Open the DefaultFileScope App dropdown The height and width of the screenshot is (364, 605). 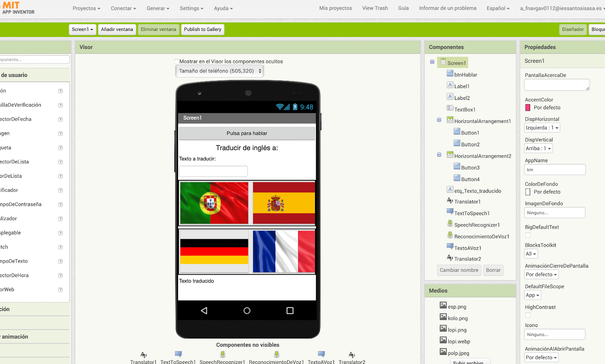click(x=532, y=295)
